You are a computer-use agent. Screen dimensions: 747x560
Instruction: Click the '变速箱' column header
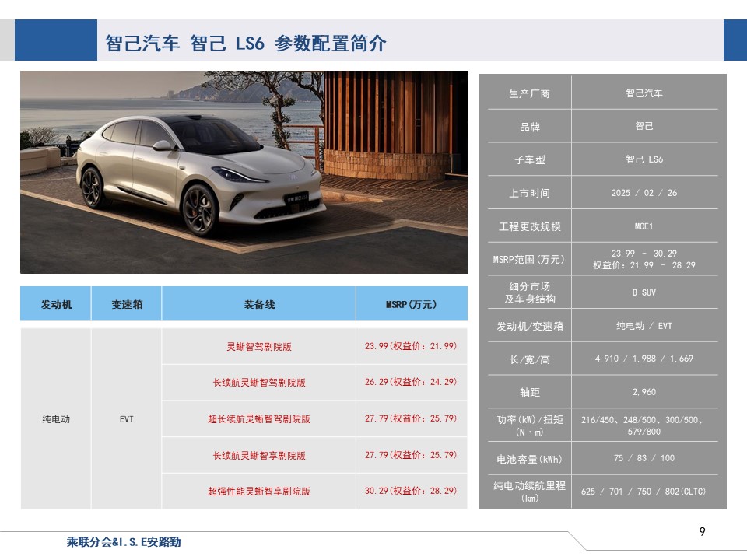(127, 304)
